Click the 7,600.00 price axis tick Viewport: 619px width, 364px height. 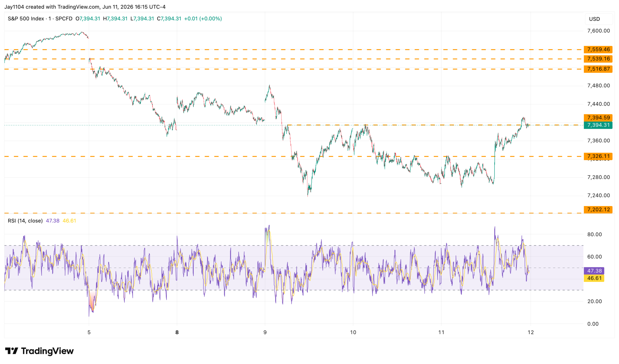[x=598, y=31]
